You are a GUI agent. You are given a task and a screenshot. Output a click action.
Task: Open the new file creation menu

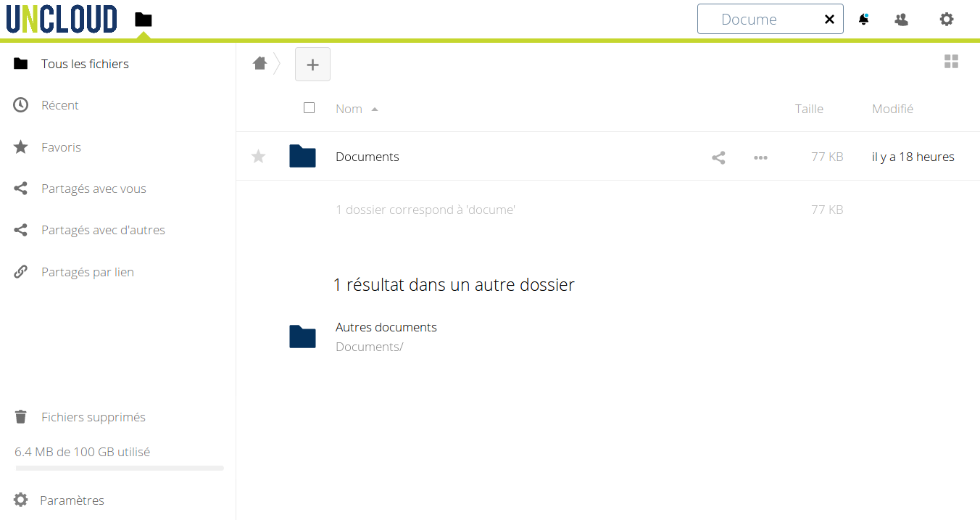[312, 64]
